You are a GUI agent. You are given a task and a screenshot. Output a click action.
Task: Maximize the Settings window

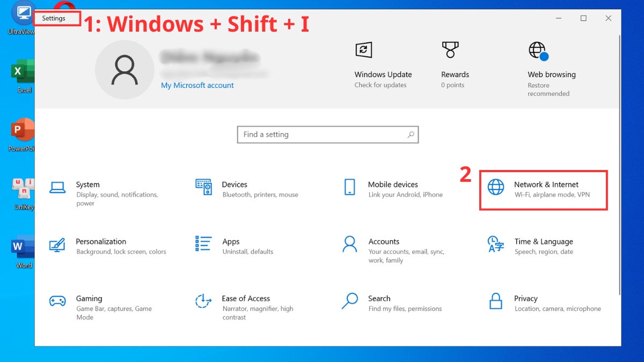(583, 18)
